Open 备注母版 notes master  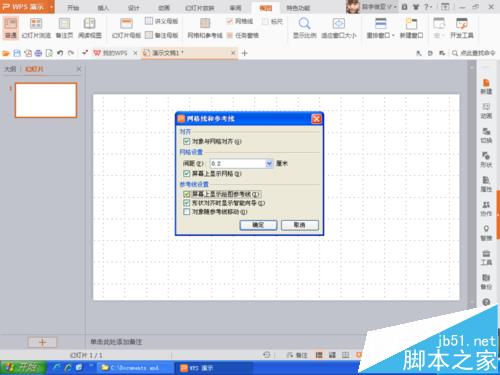162,35
